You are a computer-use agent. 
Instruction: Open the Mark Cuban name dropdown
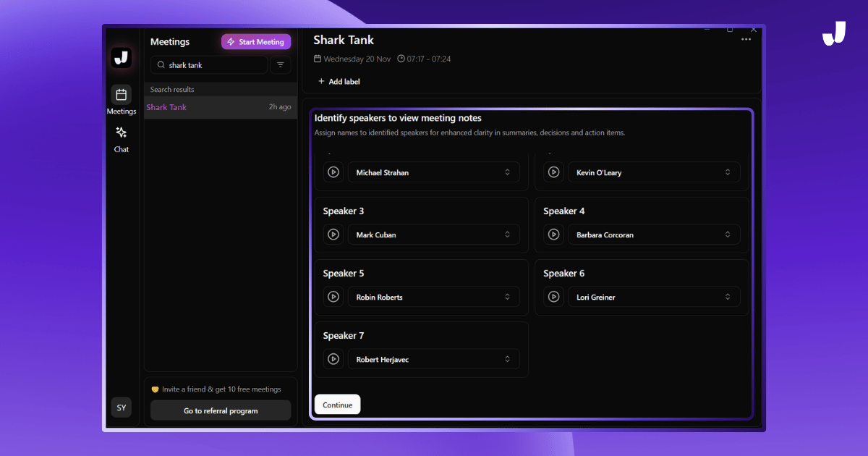click(x=434, y=235)
